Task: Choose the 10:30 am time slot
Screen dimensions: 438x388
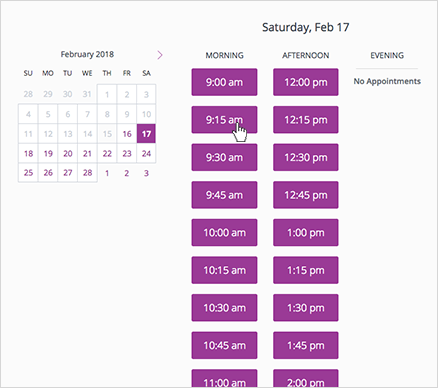Action: (x=224, y=308)
